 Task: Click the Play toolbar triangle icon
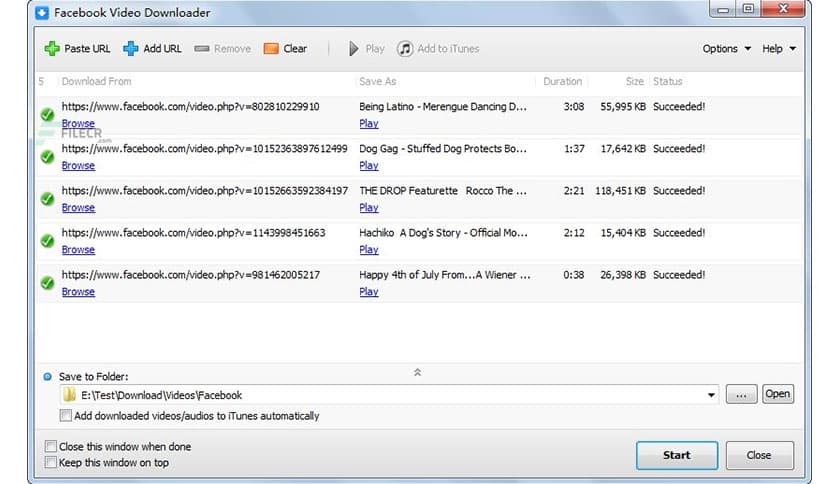[353, 49]
